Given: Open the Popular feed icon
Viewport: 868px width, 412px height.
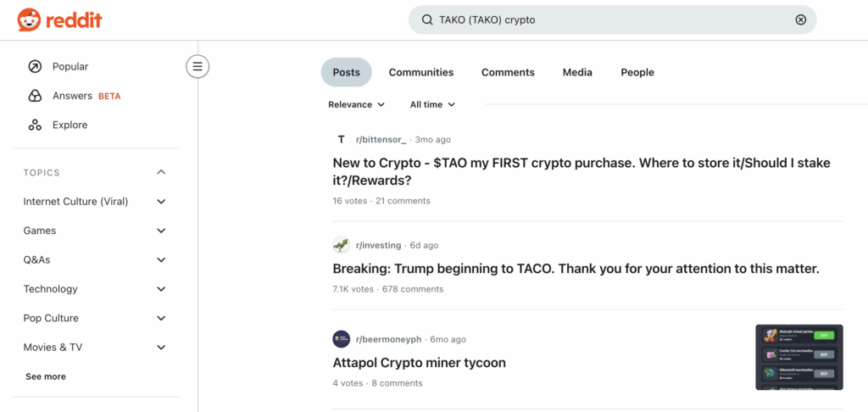Looking at the screenshot, I should pos(35,67).
